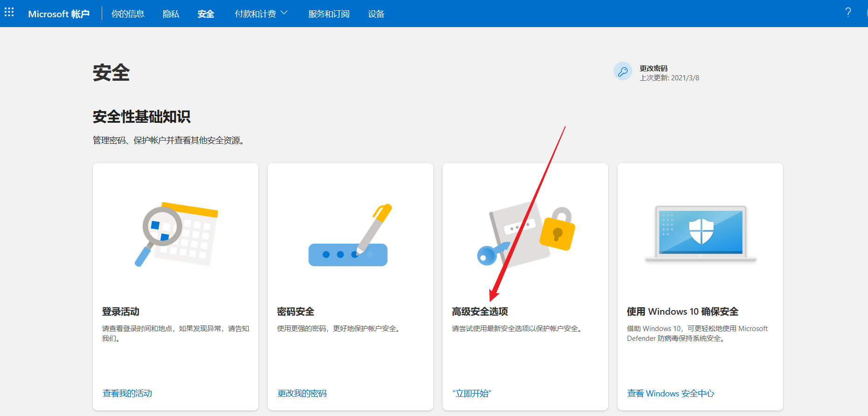Click the key icon beside 更改密码
This screenshot has height=416, width=868.
(x=623, y=71)
